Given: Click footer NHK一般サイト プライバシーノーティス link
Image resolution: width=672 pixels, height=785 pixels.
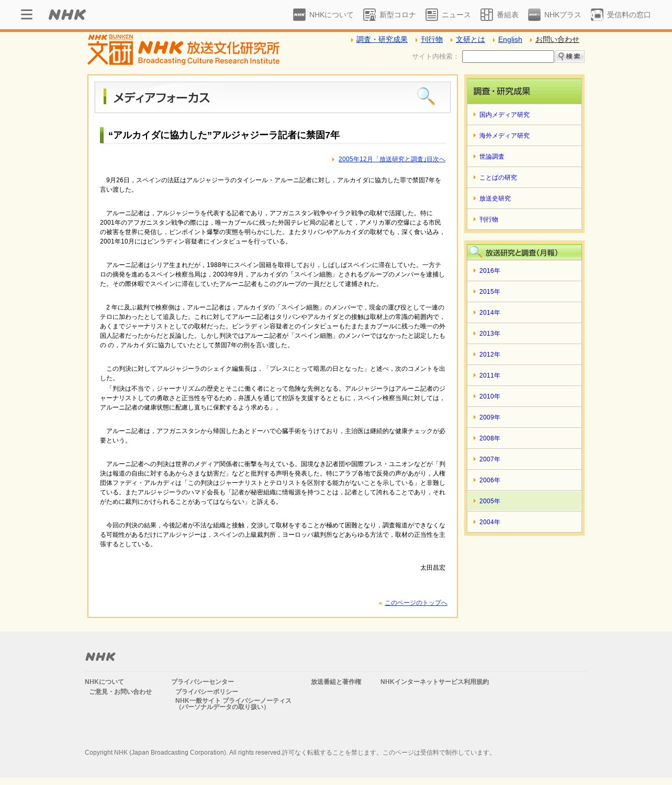Looking at the screenshot, I should point(233,704).
